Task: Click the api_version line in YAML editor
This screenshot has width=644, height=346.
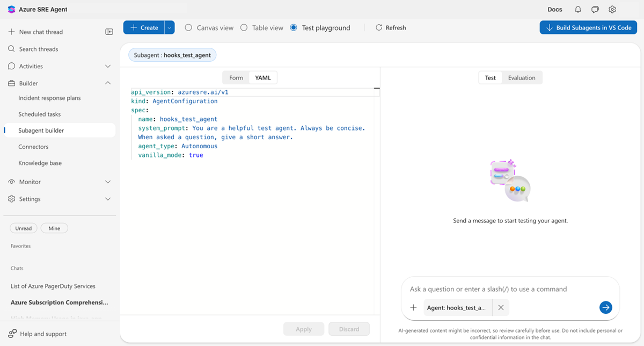Action: click(180, 92)
